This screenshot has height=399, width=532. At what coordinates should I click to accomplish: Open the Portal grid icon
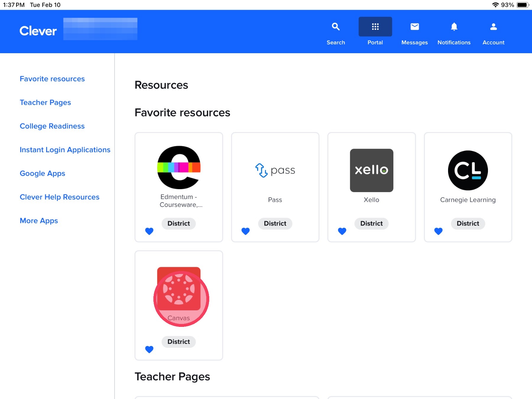click(375, 27)
